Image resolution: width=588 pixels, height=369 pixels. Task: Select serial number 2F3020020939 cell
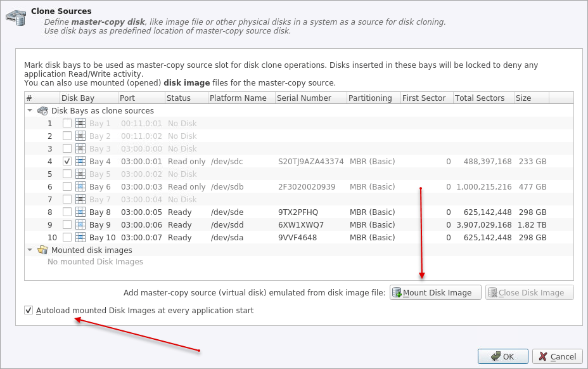click(307, 186)
